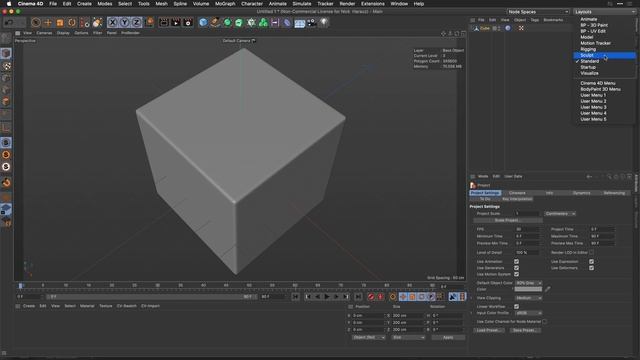Screen dimensions: 640x360
Task: Open Input Color Profile sRGB dropdown
Action: [529, 313]
